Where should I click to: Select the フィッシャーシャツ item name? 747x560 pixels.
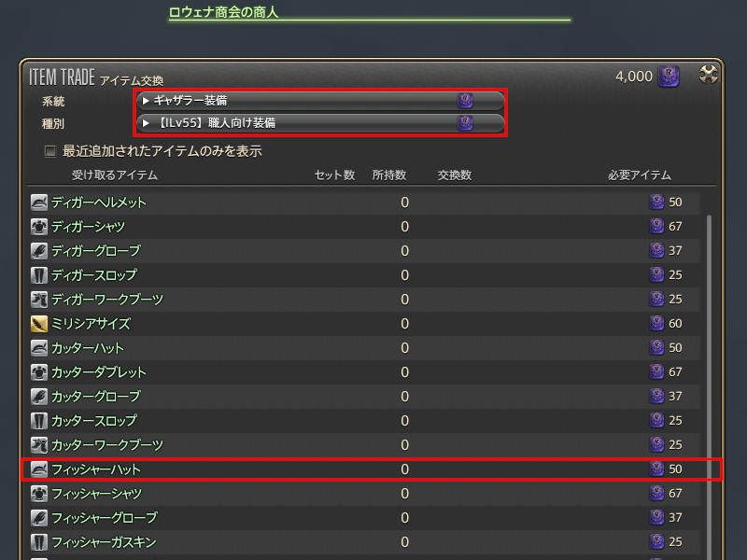point(96,494)
